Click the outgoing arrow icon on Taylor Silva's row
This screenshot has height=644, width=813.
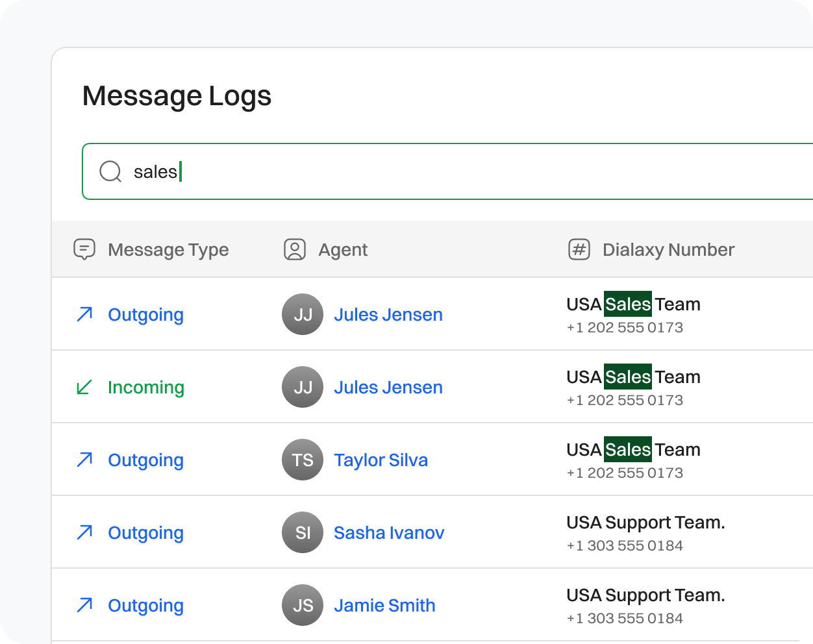point(84,460)
